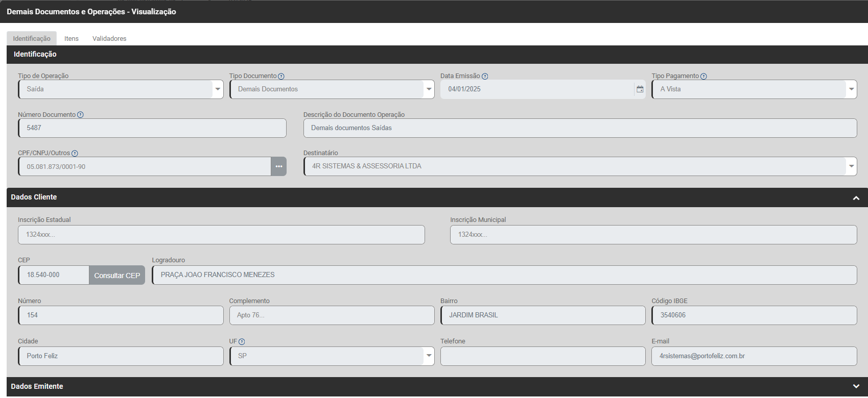Click the ellipsis search button beside CPF/CNPJ
868x398 pixels.
click(x=278, y=166)
